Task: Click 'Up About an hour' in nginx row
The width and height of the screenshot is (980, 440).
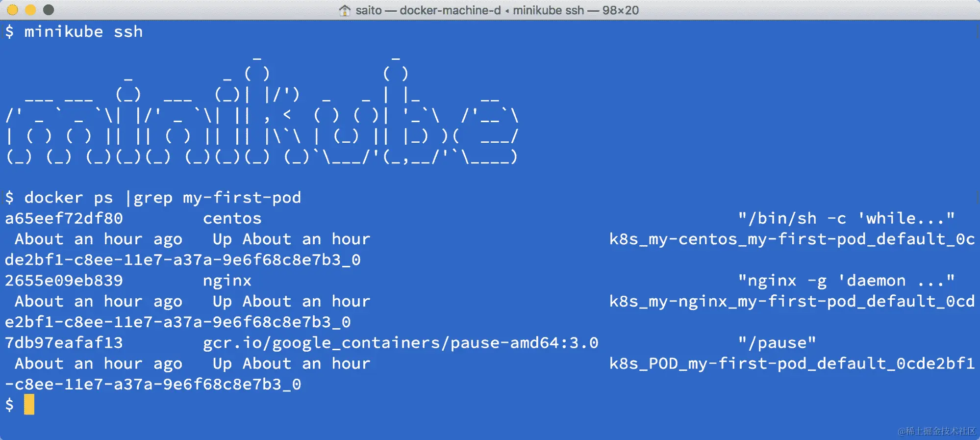Action: [292, 301]
